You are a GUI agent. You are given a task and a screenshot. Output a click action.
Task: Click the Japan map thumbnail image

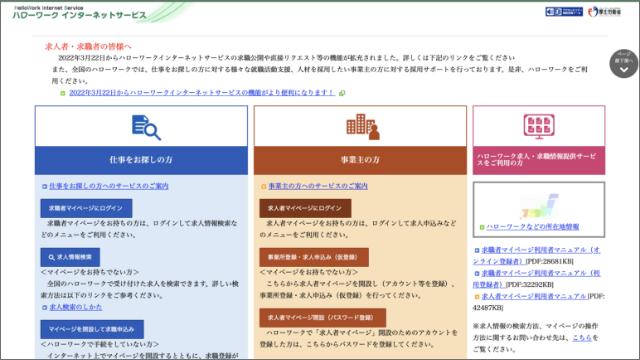point(539,206)
